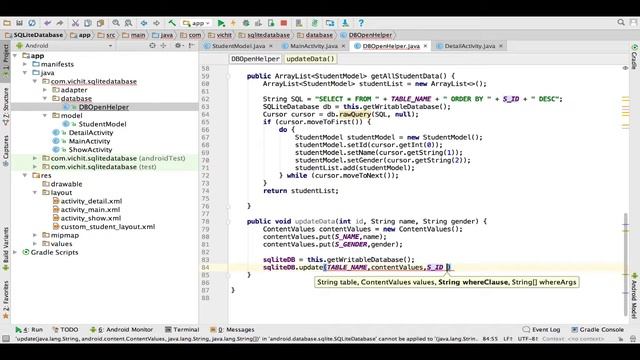
Task: Click the Undo arrow icon
Action: [x=47, y=23]
